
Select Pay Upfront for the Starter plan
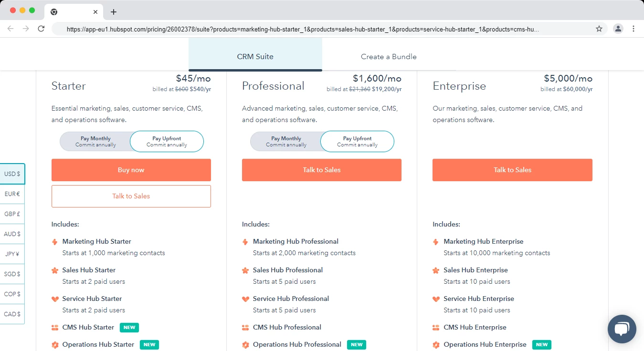click(167, 142)
